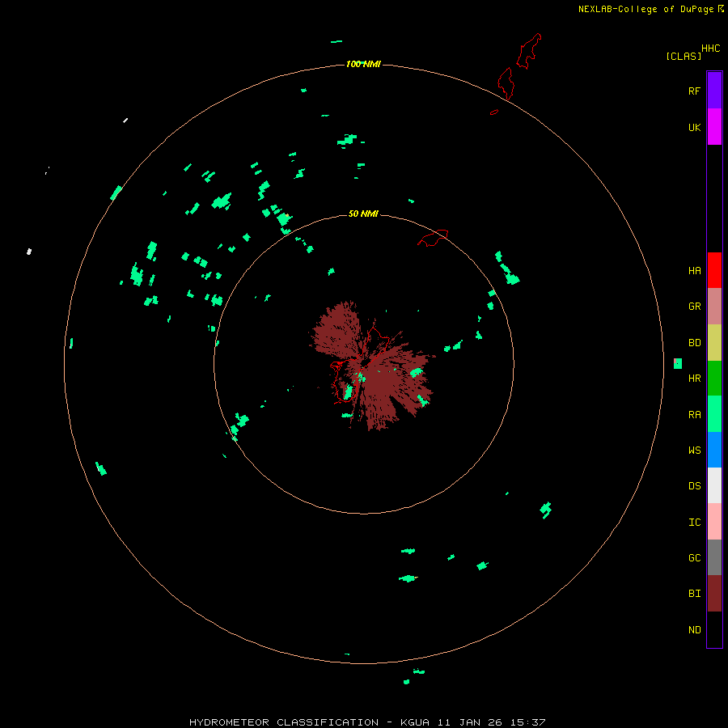This screenshot has height=728, width=728.
Task: Click the WS blue legend swatch
Action: pos(714,450)
